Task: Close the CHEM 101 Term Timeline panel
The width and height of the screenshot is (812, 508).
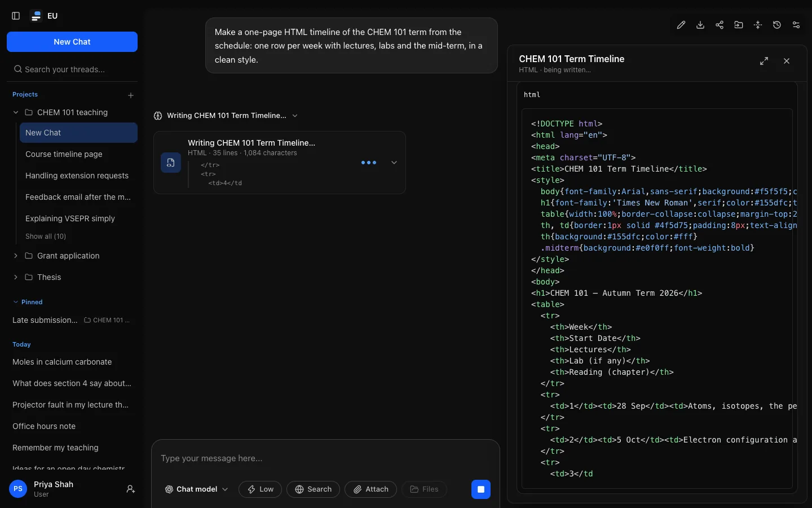Action: point(787,61)
